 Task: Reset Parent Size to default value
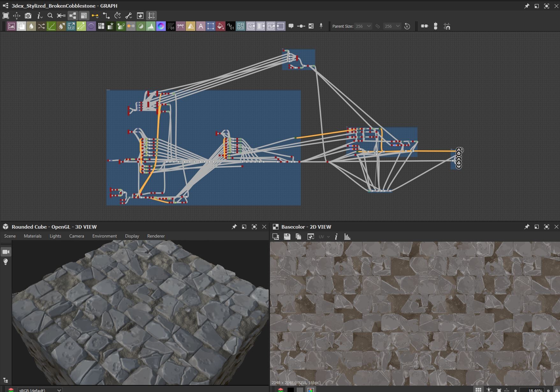[x=407, y=26]
